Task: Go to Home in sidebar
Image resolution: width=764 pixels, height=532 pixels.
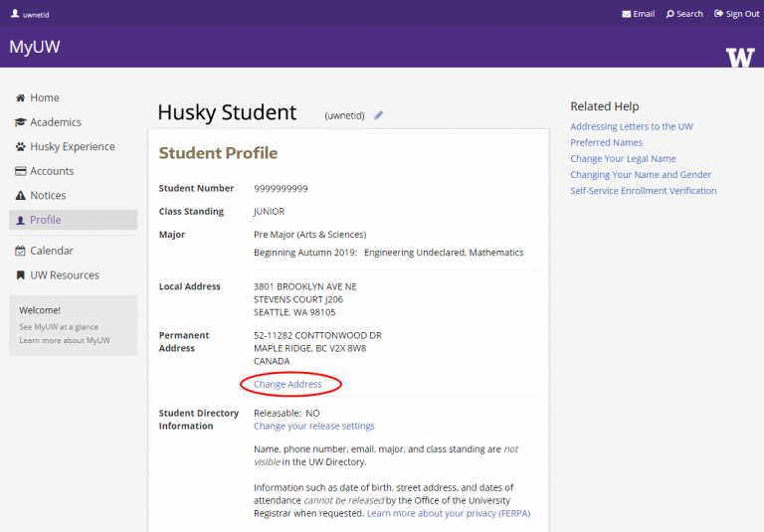Action: 44,97
